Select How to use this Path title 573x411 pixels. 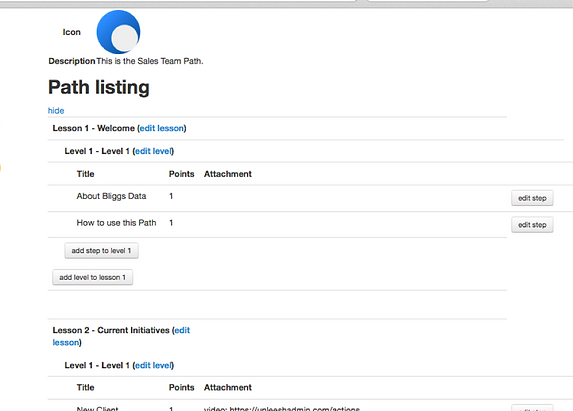pyautogui.click(x=116, y=223)
